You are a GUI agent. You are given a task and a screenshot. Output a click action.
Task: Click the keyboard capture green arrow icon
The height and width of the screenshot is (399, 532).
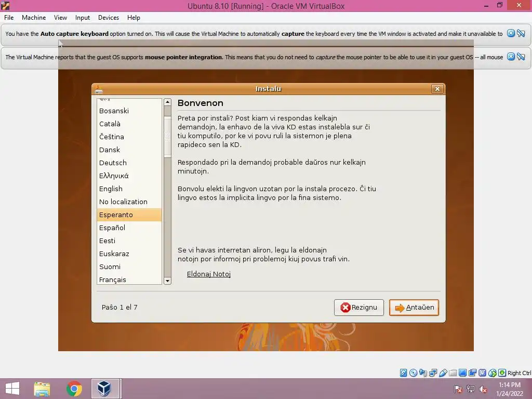click(x=502, y=373)
